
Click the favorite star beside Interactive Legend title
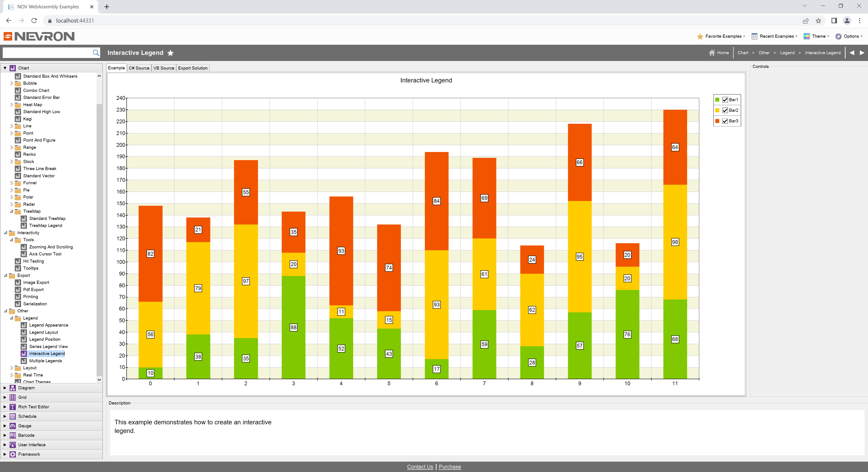coord(170,53)
